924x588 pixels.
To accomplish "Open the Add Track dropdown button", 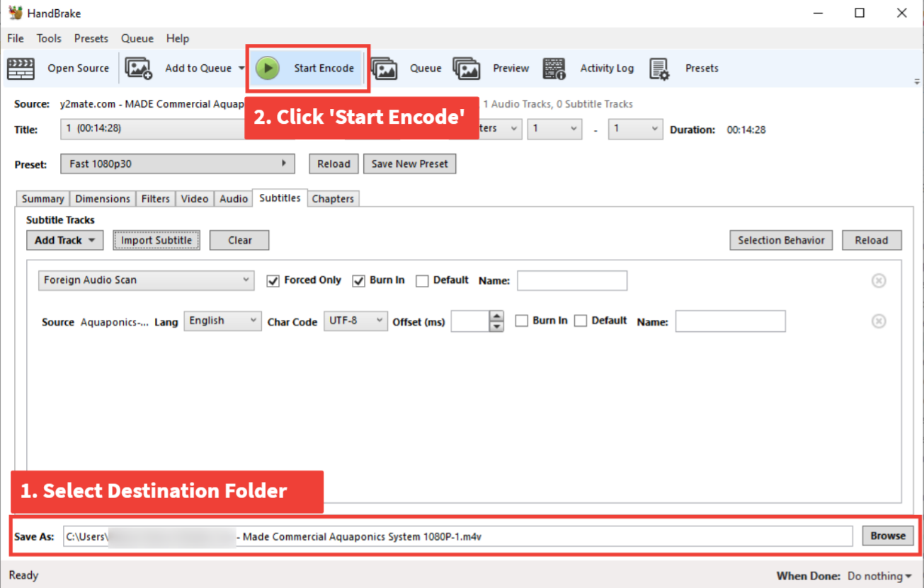I will (65, 241).
